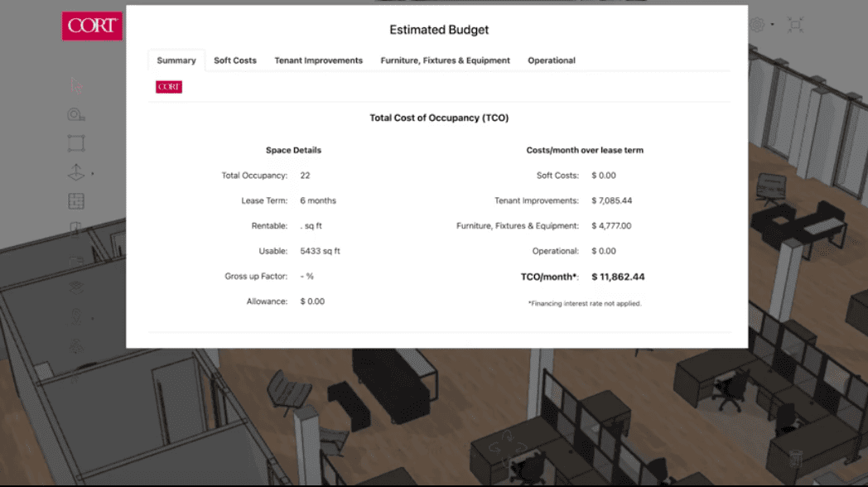This screenshot has height=487, width=868.
Task: Select the location pin tool
Action: click(76, 316)
